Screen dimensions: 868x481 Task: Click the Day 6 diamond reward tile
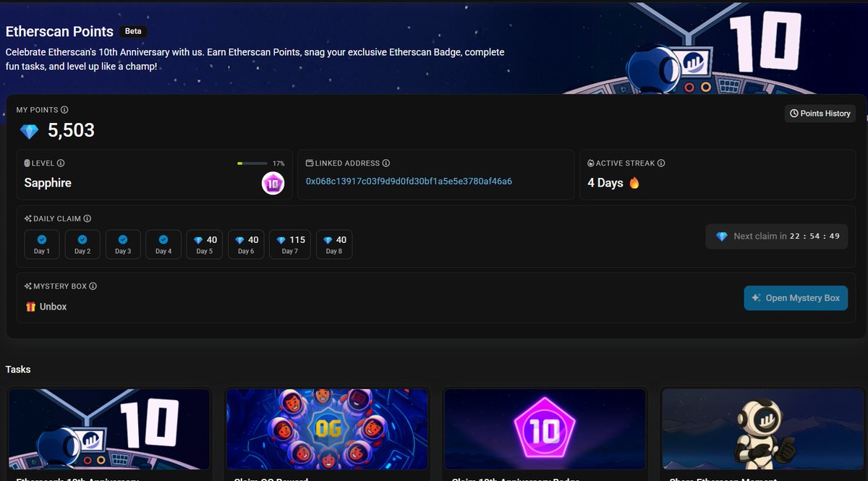tap(246, 244)
